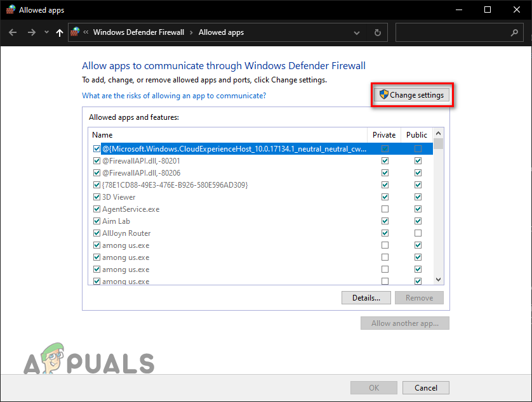This screenshot has height=402, width=532.
Task: Open the double-chevron breadcrumb overflow
Action: 86,32
